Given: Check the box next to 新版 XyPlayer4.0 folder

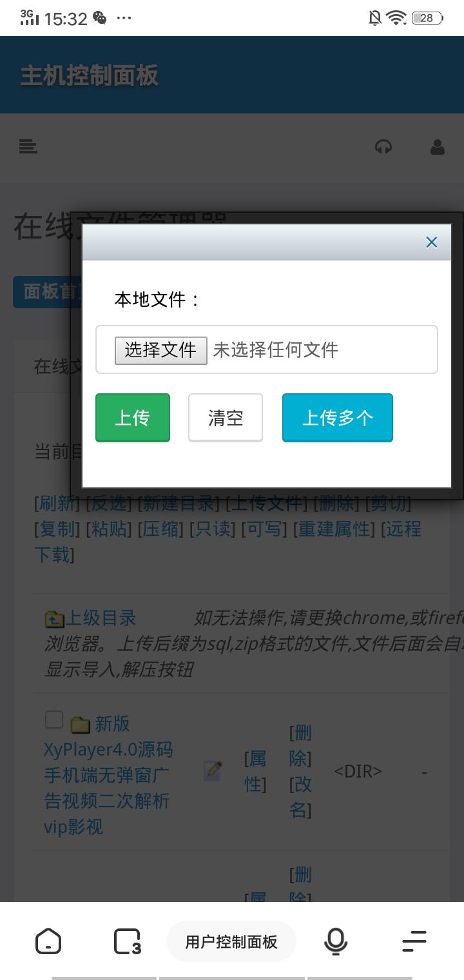Looking at the screenshot, I should pyautogui.click(x=54, y=720).
